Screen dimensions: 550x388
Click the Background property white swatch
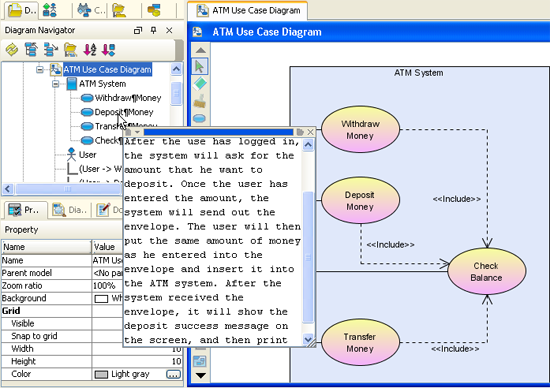tap(101, 299)
